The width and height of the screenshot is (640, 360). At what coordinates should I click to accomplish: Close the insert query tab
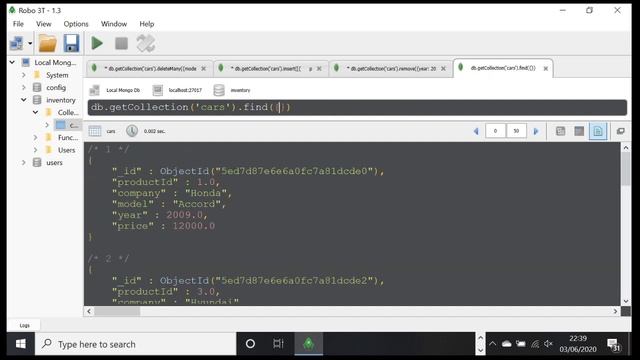click(319, 69)
